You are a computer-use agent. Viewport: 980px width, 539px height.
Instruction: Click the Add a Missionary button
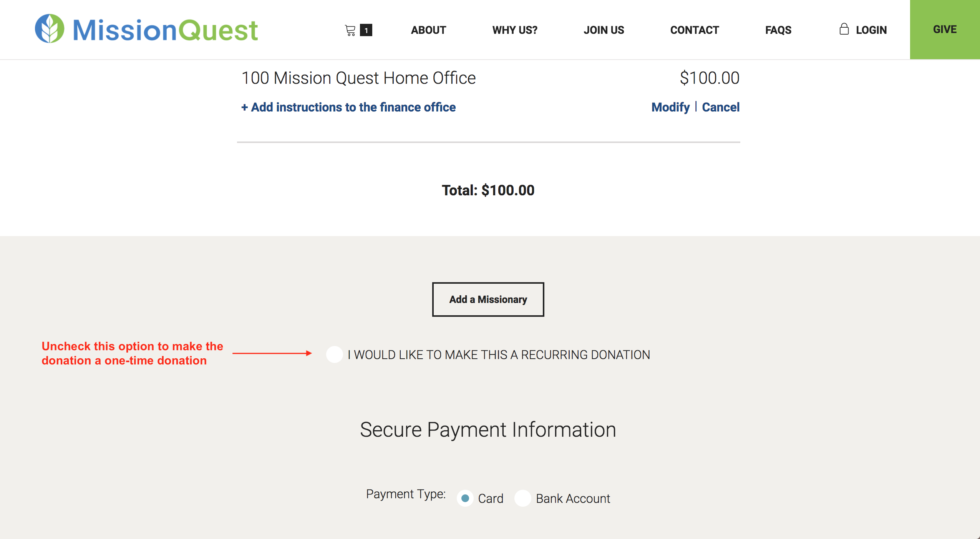coord(488,299)
